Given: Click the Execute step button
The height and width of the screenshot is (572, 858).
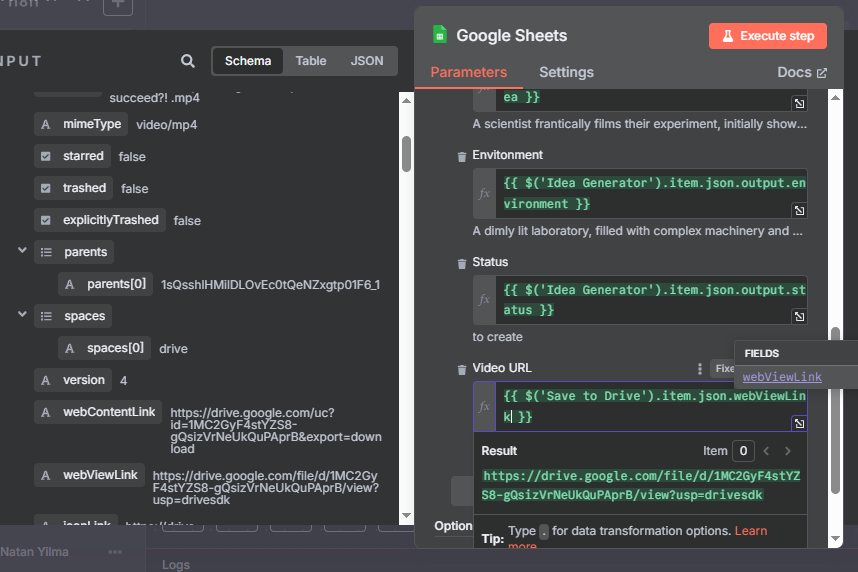Looking at the screenshot, I should pyautogui.click(x=768, y=36).
